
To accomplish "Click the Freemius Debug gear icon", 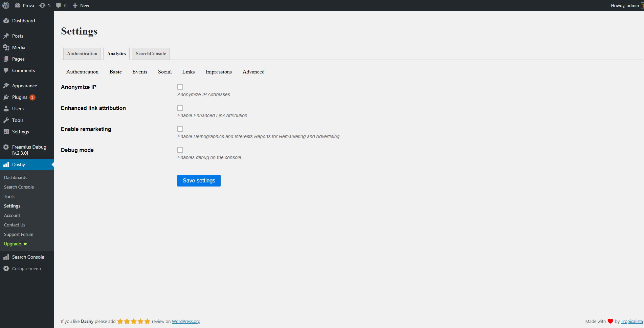I will coord(6,147).
